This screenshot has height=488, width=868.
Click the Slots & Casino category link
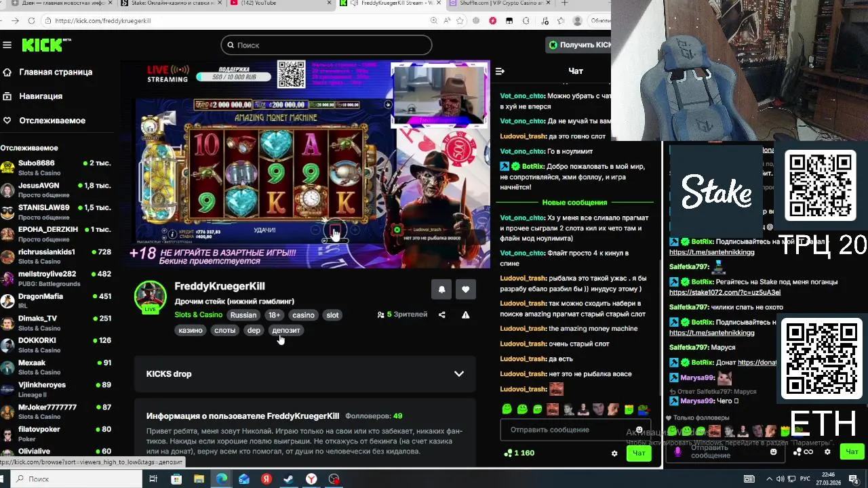pyautogui.click(x=198, y=314)
